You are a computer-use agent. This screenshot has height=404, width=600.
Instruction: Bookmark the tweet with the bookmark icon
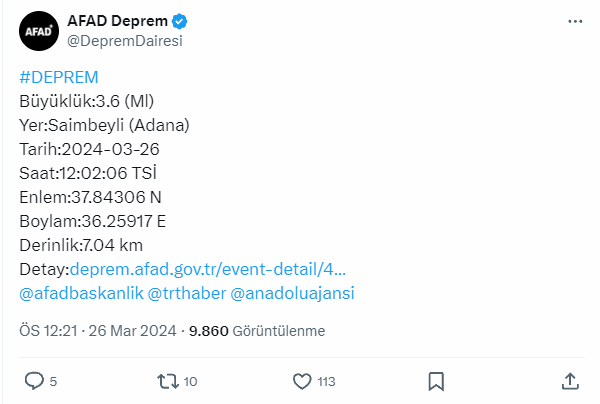(436, 381)
